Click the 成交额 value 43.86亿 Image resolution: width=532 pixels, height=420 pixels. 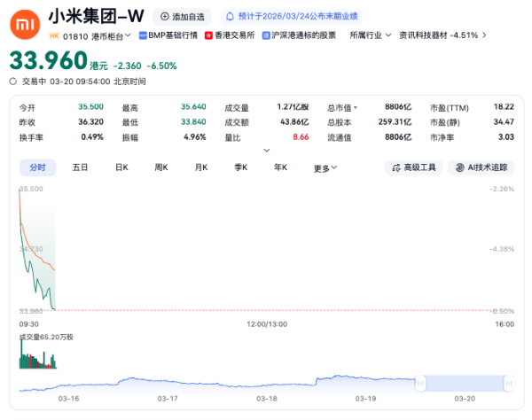click(x=294, y=121)
